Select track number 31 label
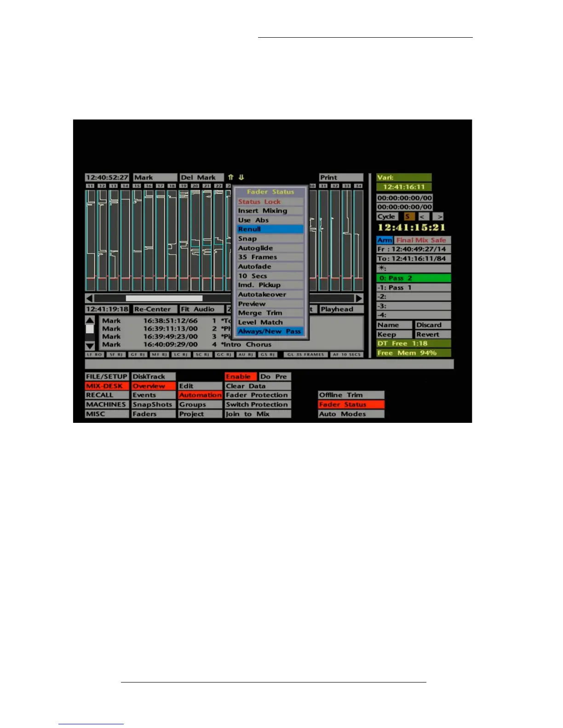Viewport: 563px width, 728px height. [x=323, y=186]
